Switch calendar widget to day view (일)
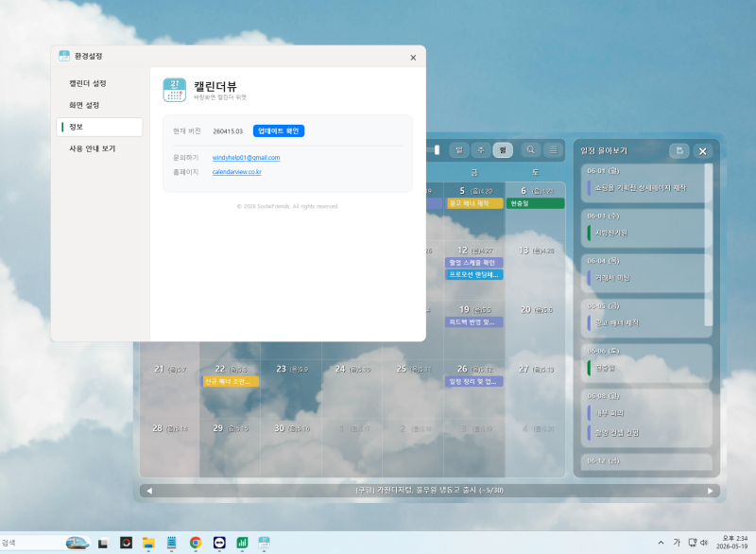Screen dimensions: 756x554 [x=459, y=150]
